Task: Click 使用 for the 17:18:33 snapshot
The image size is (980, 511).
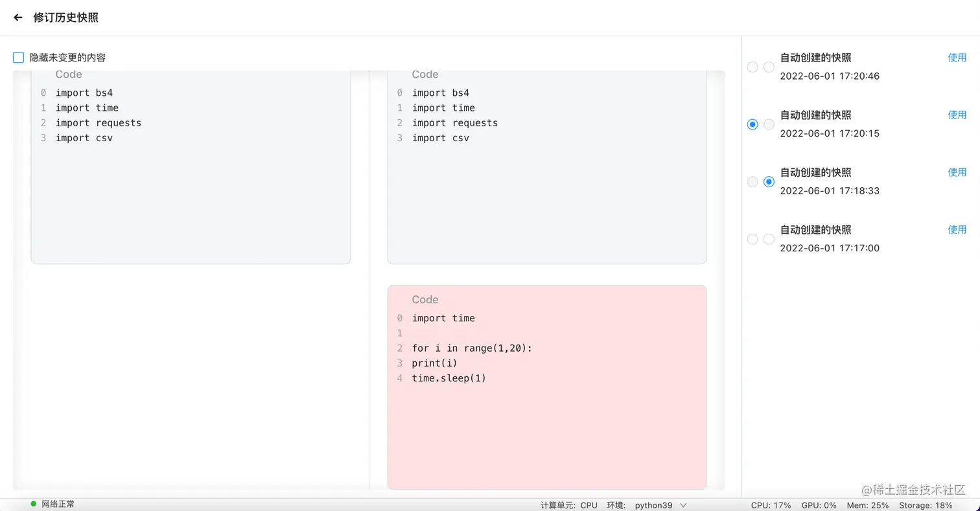Action: (x=957, y=172)
